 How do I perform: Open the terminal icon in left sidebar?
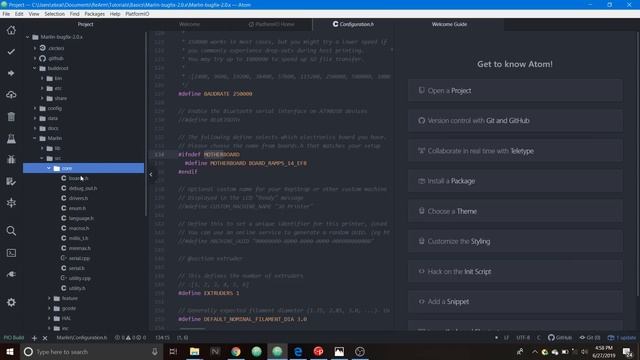point(11,253)
